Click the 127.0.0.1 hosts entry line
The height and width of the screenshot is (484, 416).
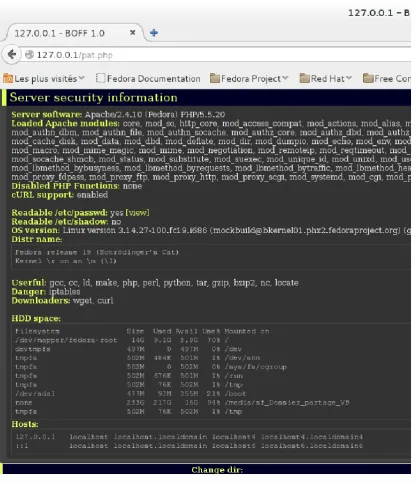pos(189,437)
